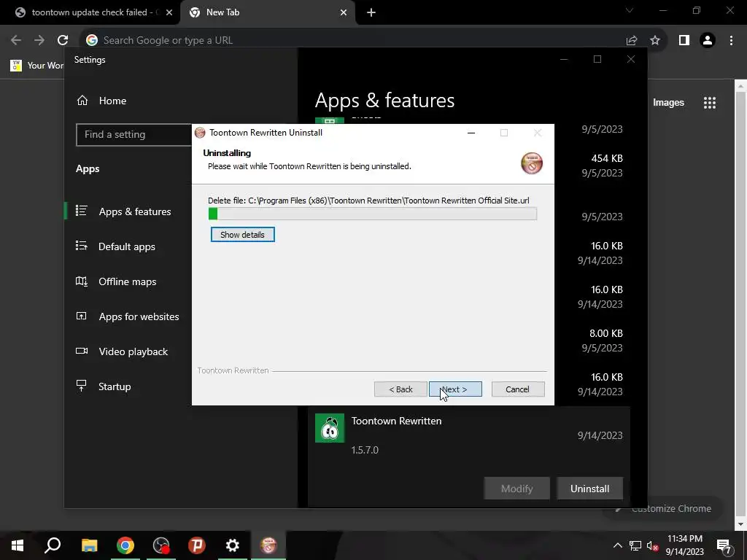Minimize the Toontown Rewritten Uninstall dialog
Image resolution: width=747 pixels, height=560 pixels.
pos(471,133)
